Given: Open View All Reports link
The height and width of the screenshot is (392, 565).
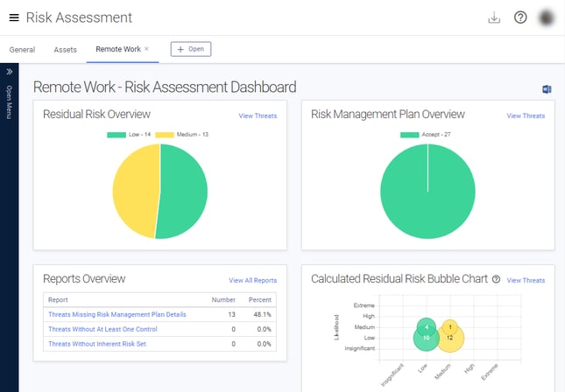Looking at the screenshot, I should (x=253, y=280).
